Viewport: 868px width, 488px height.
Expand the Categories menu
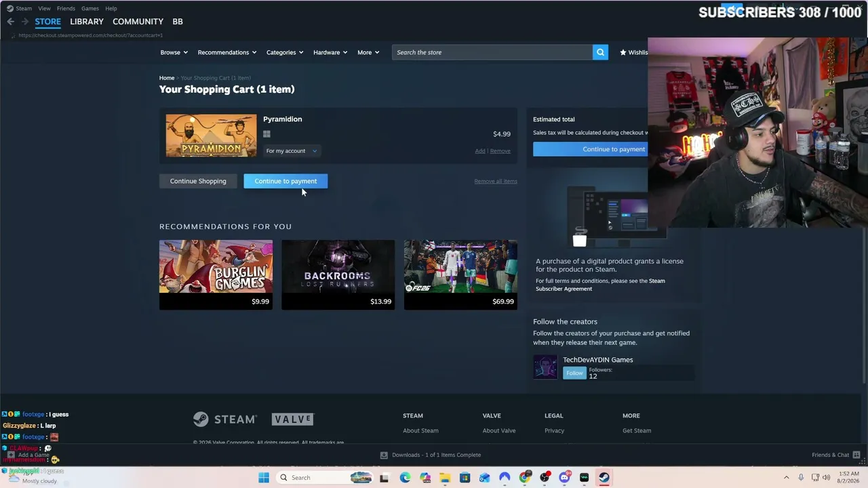coord(285,52)
